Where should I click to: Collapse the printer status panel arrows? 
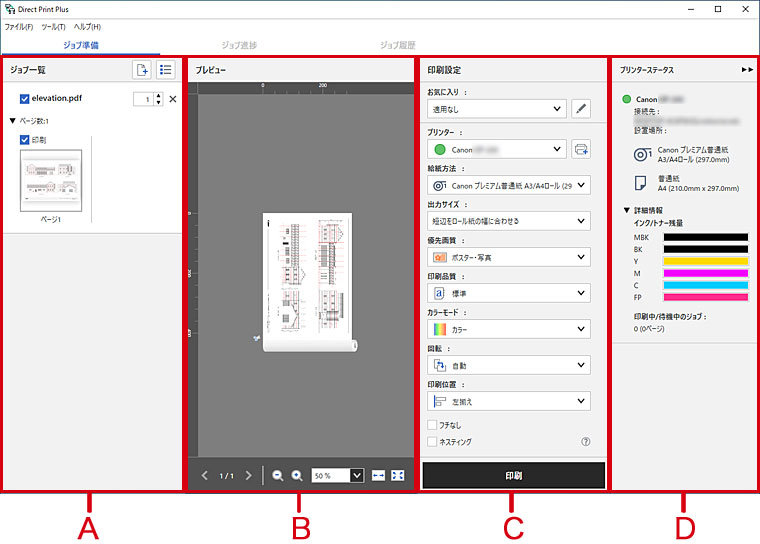pos(746,71)
